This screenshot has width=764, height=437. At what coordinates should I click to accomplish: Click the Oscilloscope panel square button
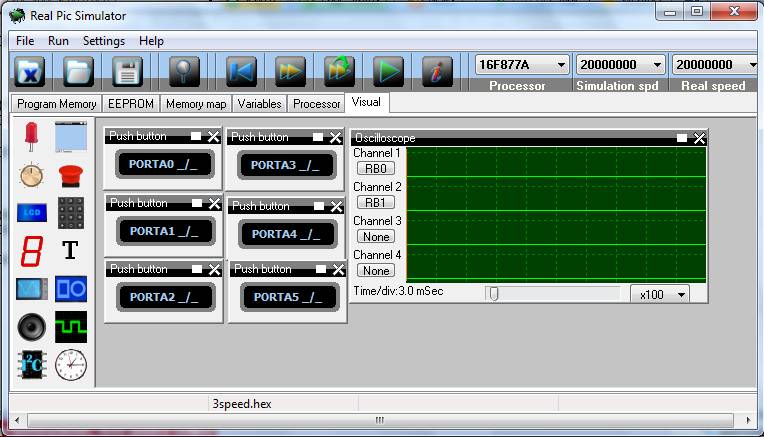682,138
